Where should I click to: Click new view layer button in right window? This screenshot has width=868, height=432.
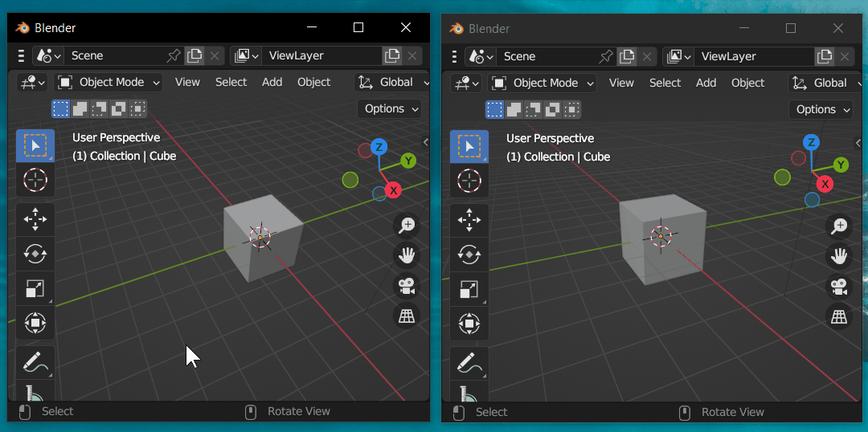(825, 56)
